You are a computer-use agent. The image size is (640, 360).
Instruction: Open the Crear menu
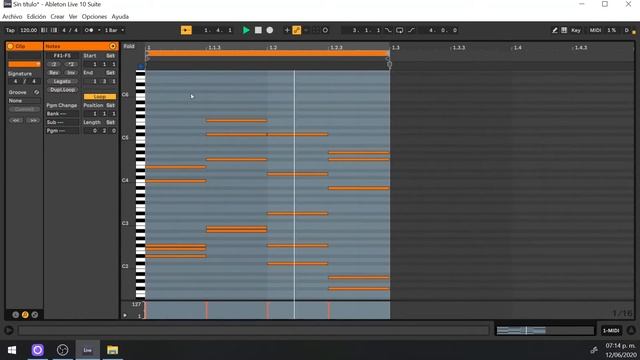[x=57, y=17]
